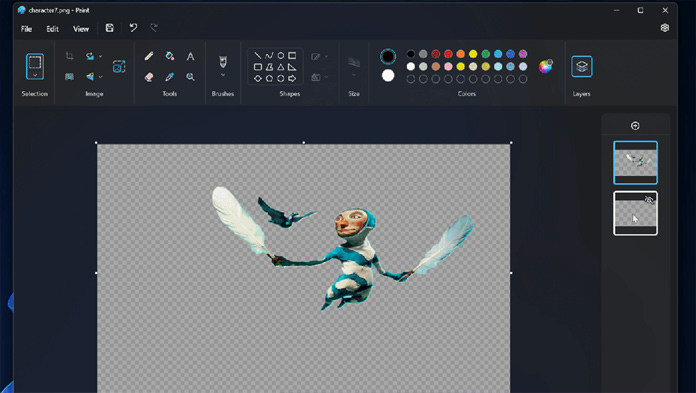Choose the Hexagon shape
The height and width of the screenshot is (393, 696).
point(281,79)
